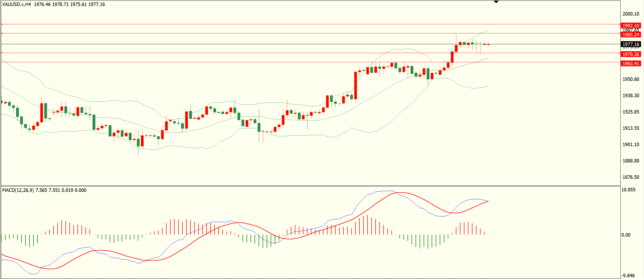This screenshot has height=279, width=644.
Task: Click the chart shift triangle marker at top
Action: pyautogui.click(x=496, y=2)
